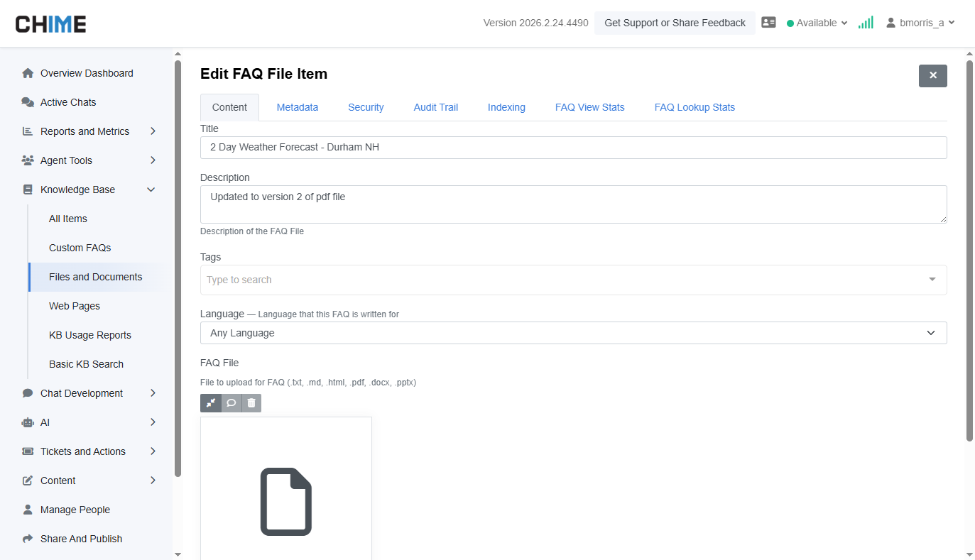Open Custom FAQs in the sidebar
The width and height of the screenshot is (975, 560).
point(80,248)
